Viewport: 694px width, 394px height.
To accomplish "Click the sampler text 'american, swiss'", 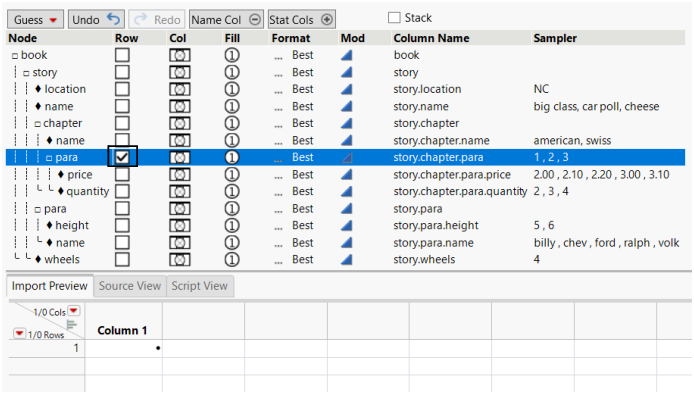I will (572, 140).
